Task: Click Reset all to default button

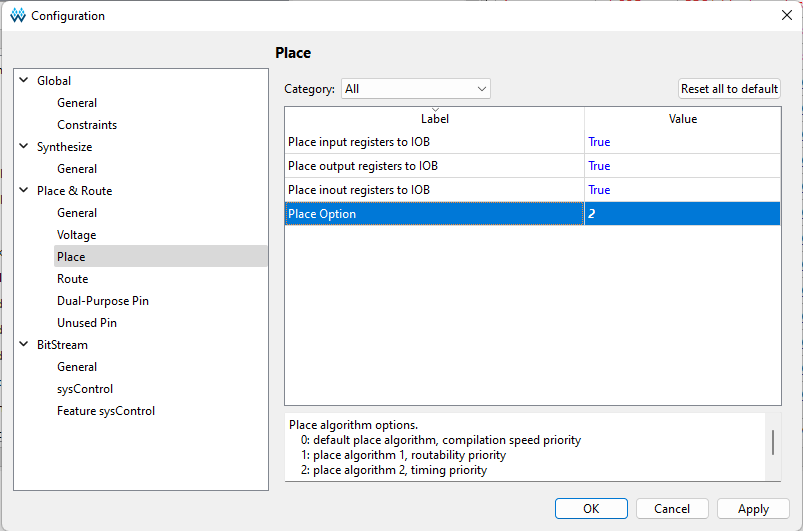Action: point(729,89)
